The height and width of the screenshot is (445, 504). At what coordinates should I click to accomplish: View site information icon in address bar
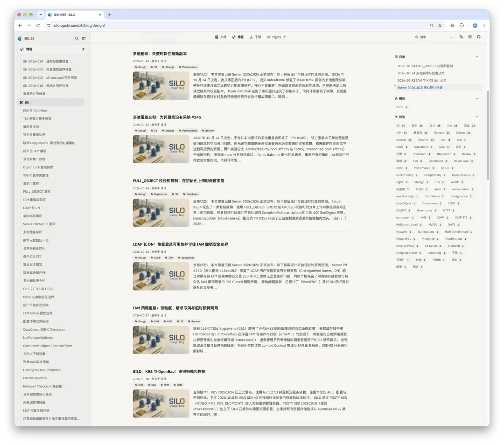pyautogui.click(x=49, y=25)
